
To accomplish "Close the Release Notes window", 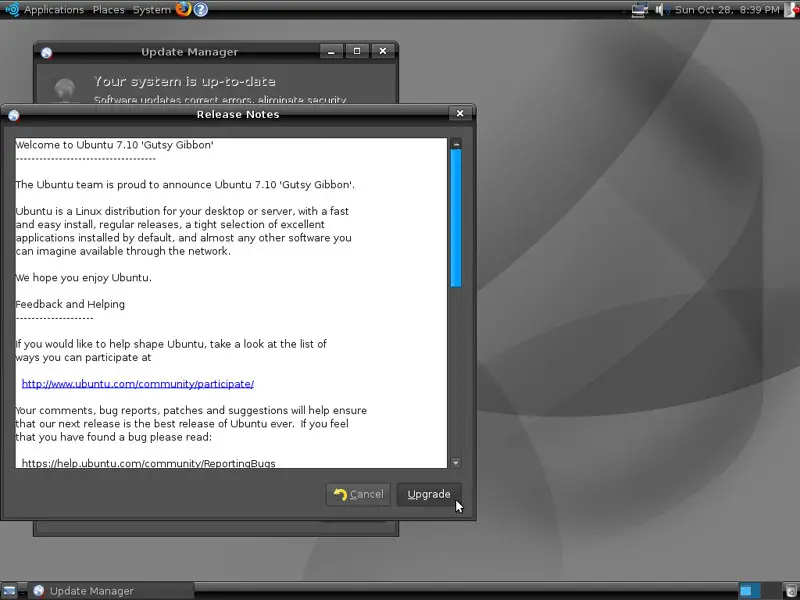I will coord(460,113).
